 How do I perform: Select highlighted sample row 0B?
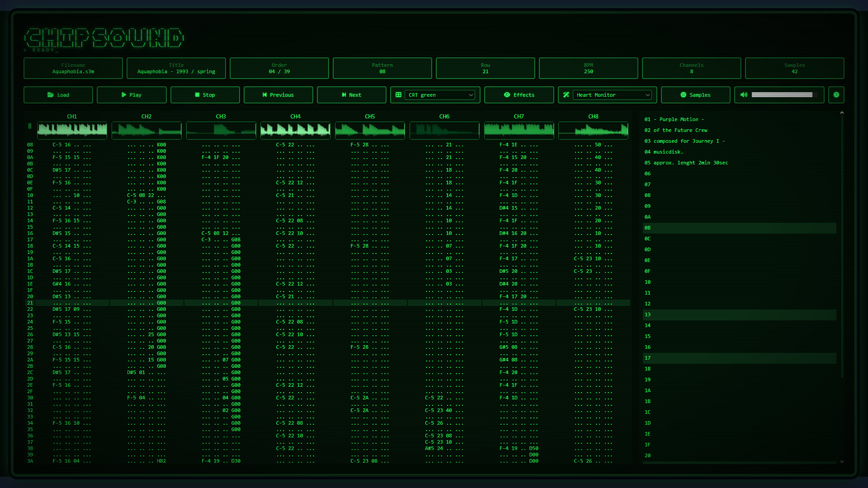click(740, 228)
